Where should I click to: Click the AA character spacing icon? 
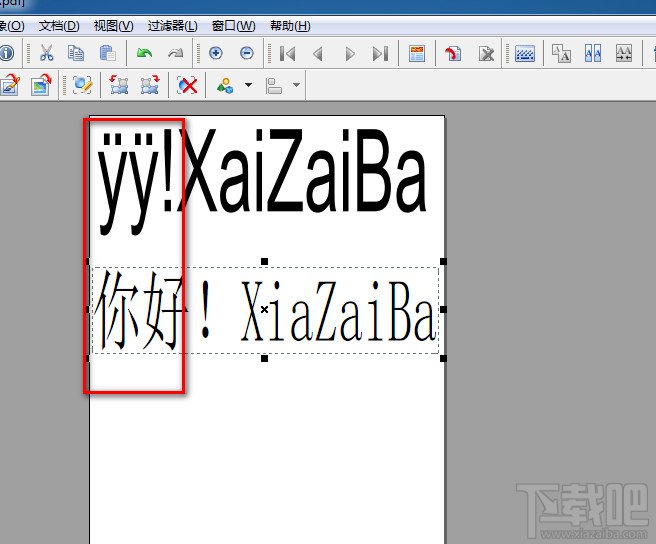(x=624, y=54)
